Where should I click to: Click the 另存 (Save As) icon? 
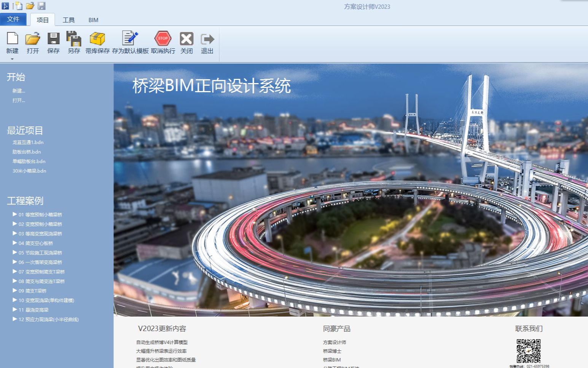[x=74, y=38]
